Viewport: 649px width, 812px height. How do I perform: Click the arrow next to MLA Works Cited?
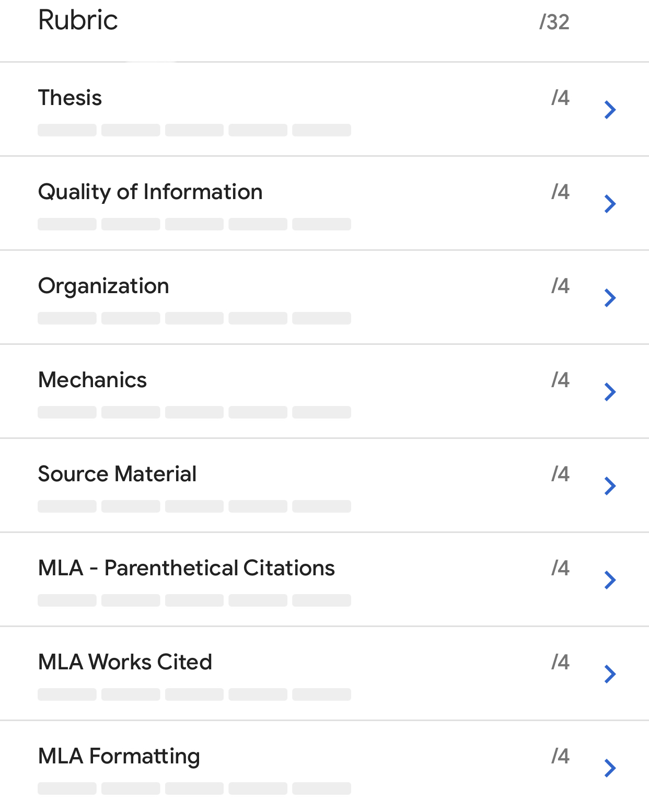coord(610,674)
